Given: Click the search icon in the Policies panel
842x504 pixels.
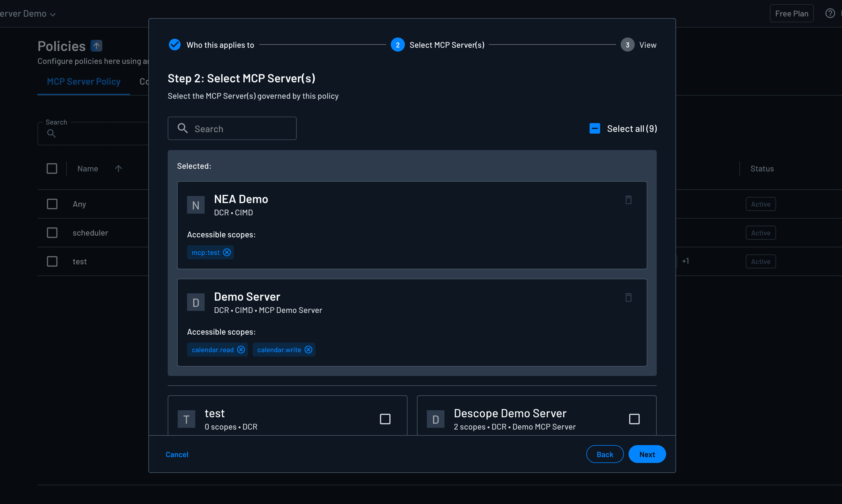Looking at the screenshot, I should 51,133.
